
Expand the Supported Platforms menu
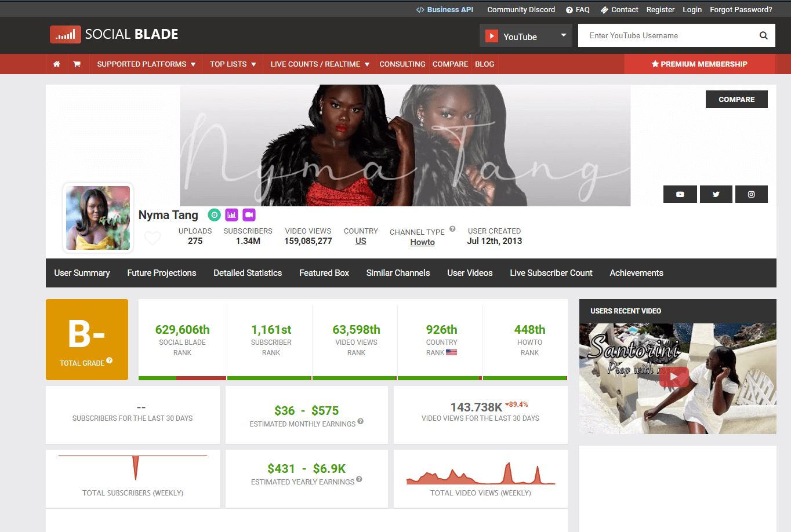tap(146, 64)
